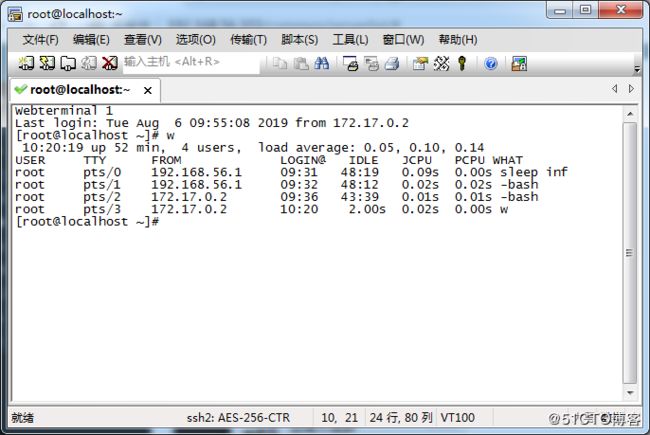Click the IDLE column header
650x435 pixels.
[x=363, y=160]
